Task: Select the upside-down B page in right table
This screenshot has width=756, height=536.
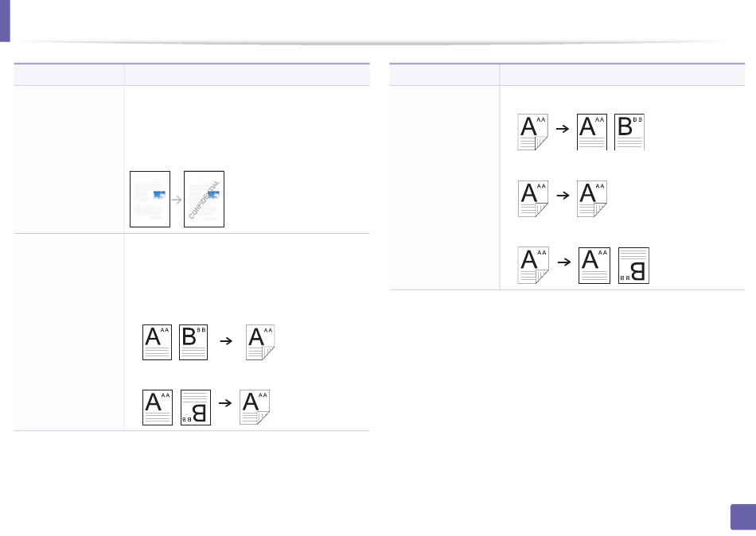Action: pyautogui.click(x=633, y=266)
